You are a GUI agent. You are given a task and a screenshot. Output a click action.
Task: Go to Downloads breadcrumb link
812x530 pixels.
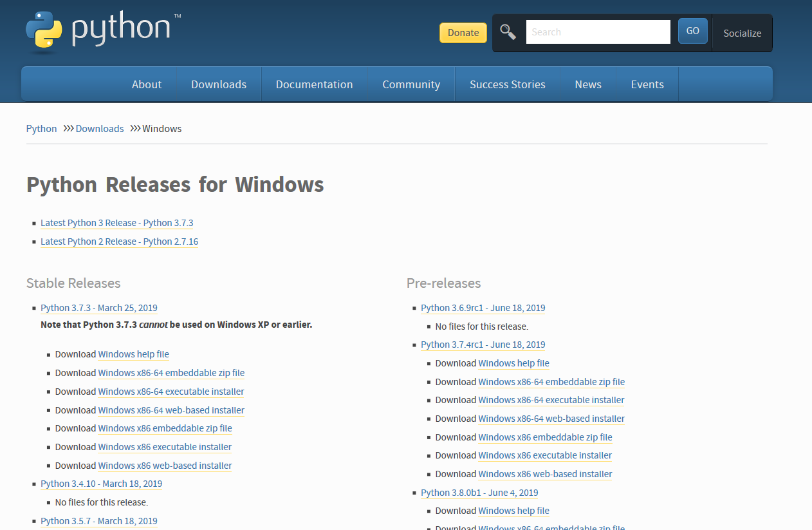100,129
